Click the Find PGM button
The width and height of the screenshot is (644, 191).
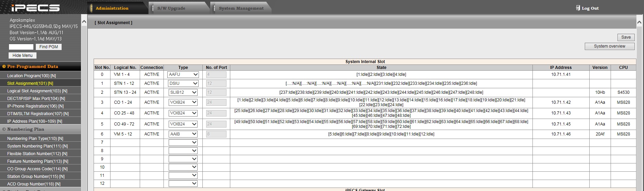[49, 47]
